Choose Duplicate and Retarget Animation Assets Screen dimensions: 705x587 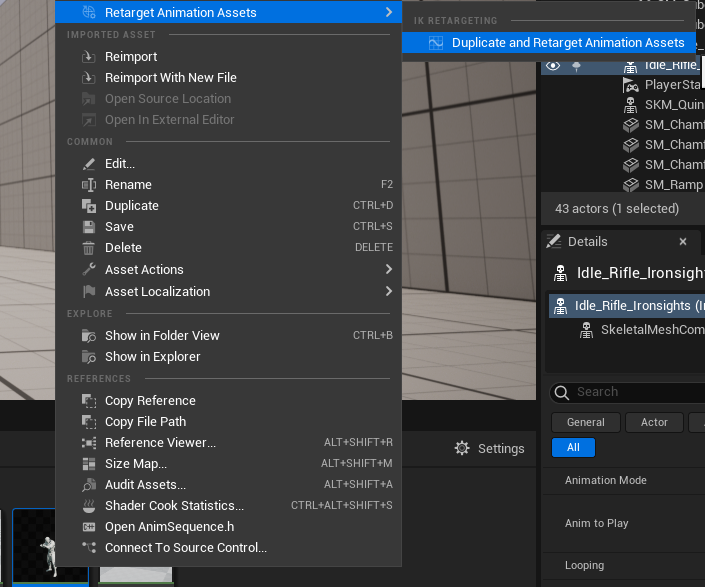click(551, 43)
